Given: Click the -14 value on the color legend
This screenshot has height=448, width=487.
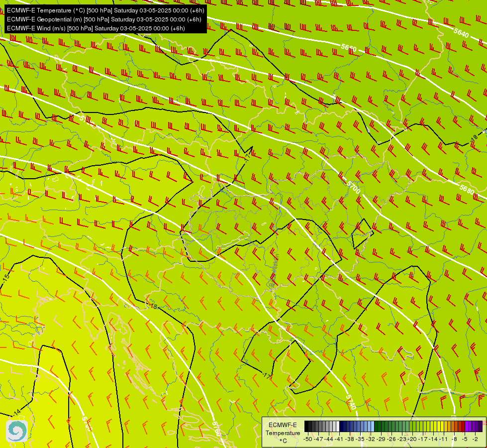Looking at the screenshot, I should [x=434, y=439].
